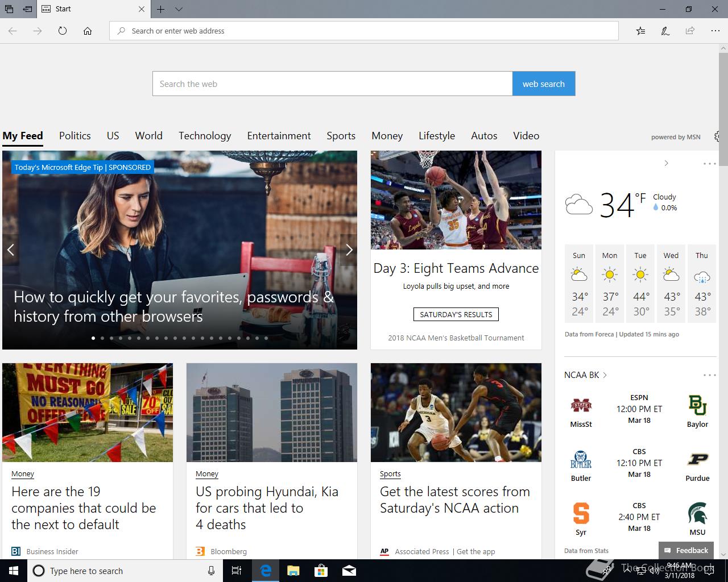Click the address bar

coord(364,31)
